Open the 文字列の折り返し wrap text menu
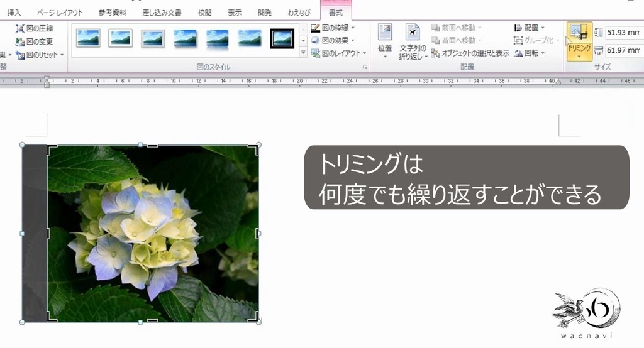This screenshot has height=348, width=644. [x=413, y=41]
